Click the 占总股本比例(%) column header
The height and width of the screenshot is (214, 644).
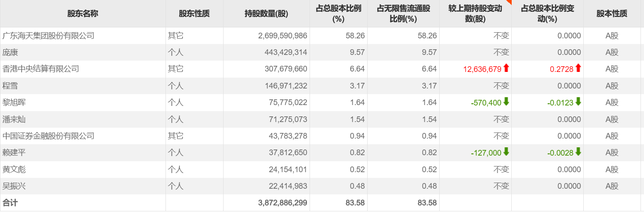(x=338, y=14)
